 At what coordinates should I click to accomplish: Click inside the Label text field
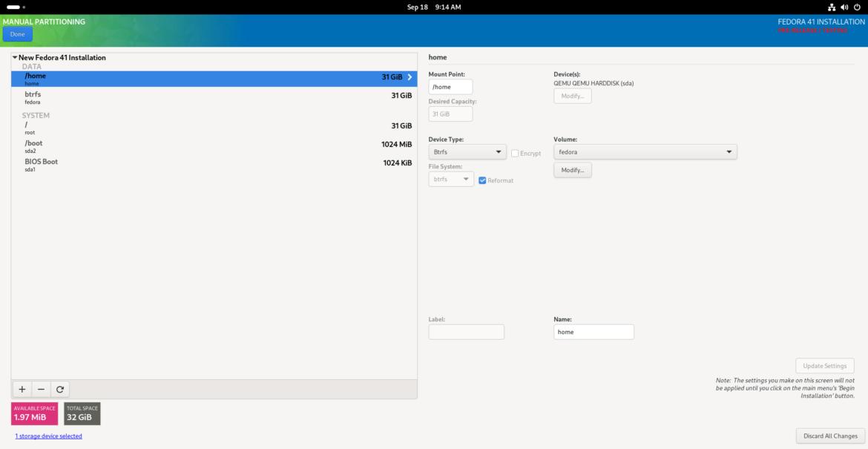point(466,332)
